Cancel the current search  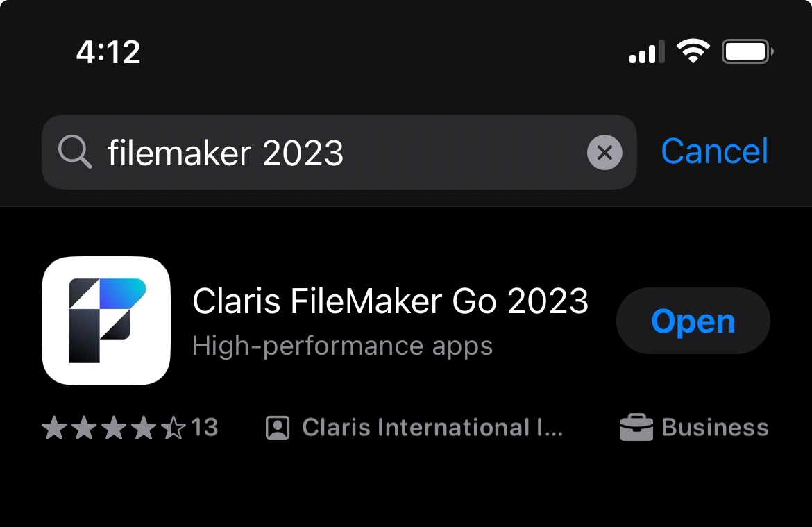tap(714, 151)
